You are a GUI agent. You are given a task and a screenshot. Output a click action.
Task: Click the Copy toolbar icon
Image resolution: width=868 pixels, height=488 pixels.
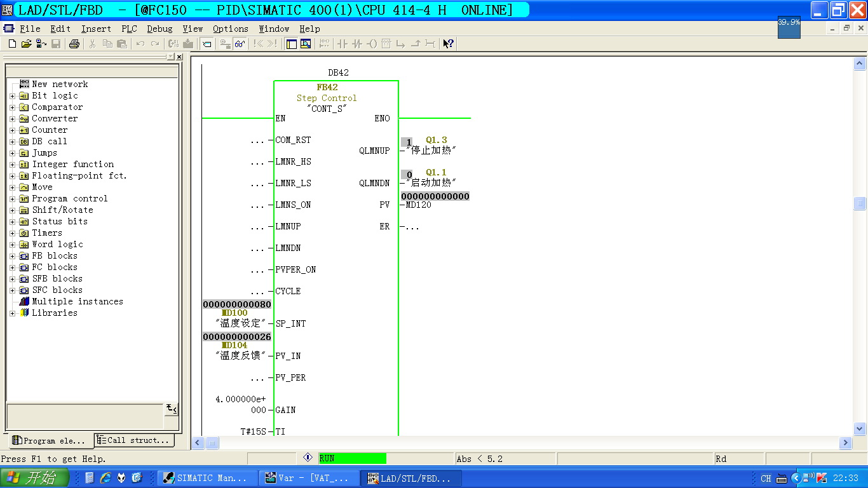(107, 44)
